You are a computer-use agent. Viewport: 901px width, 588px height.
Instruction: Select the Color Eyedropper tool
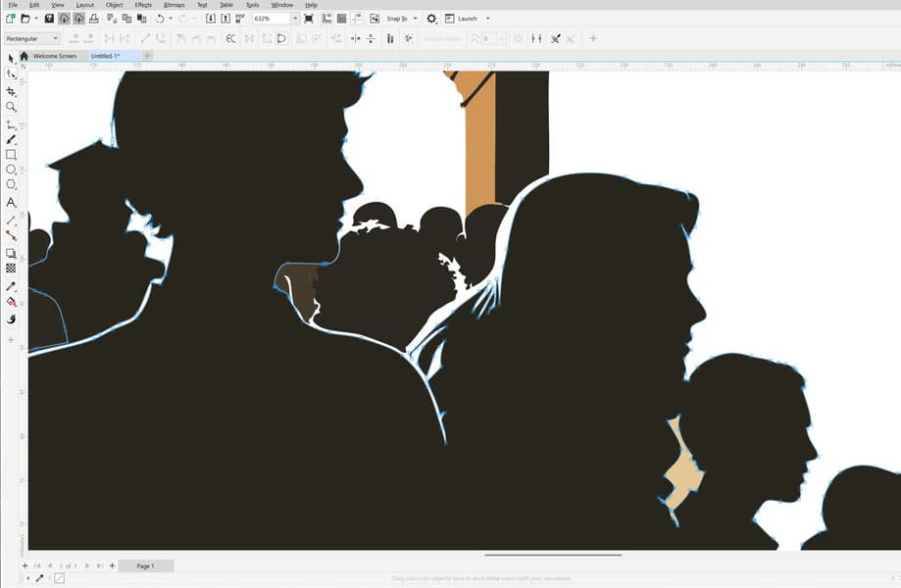point(11,286)
